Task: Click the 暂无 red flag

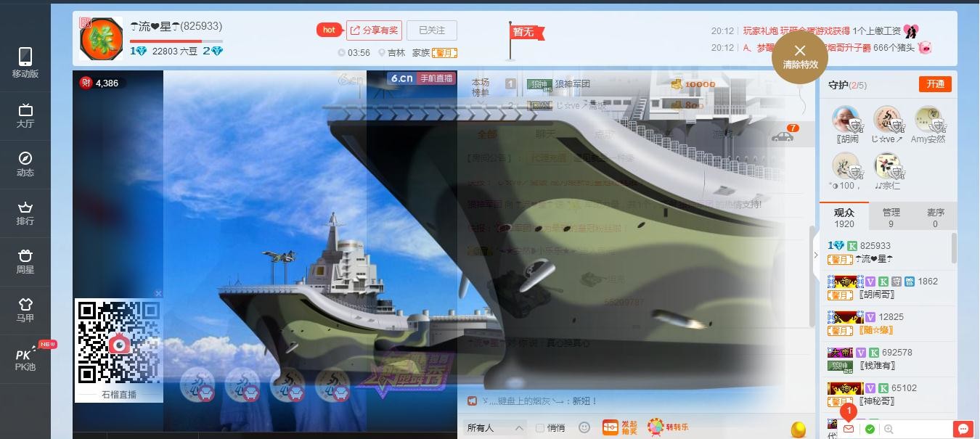Action: [525, 32]
